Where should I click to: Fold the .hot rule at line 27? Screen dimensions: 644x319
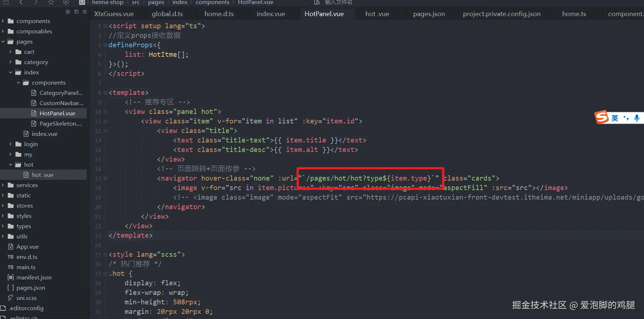(106, 274)
